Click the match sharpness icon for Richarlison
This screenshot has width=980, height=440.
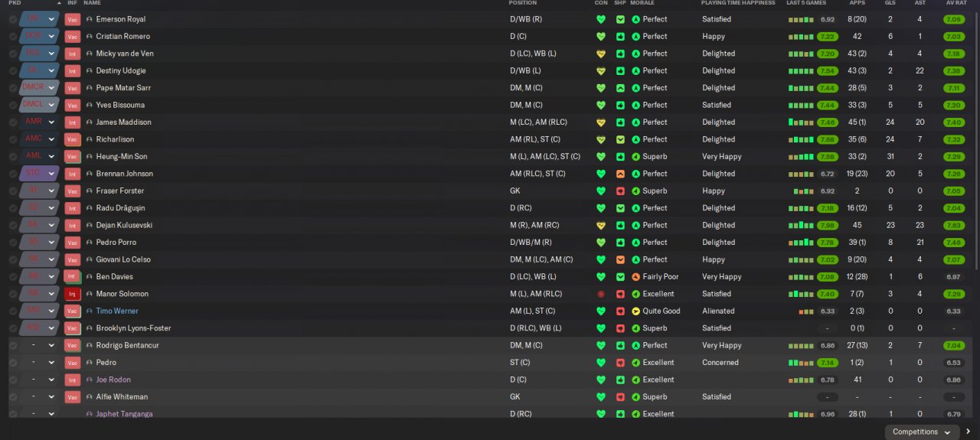point(620,139)
